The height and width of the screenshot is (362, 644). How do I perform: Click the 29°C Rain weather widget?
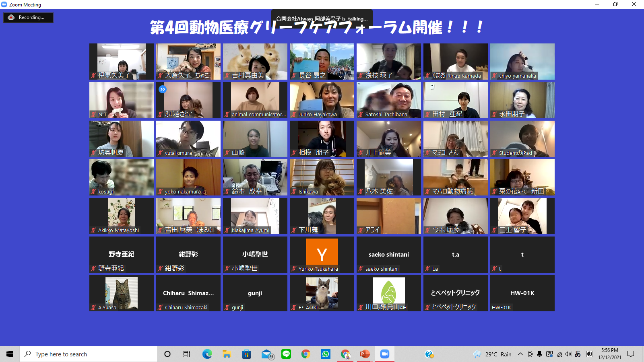point(492,354)
